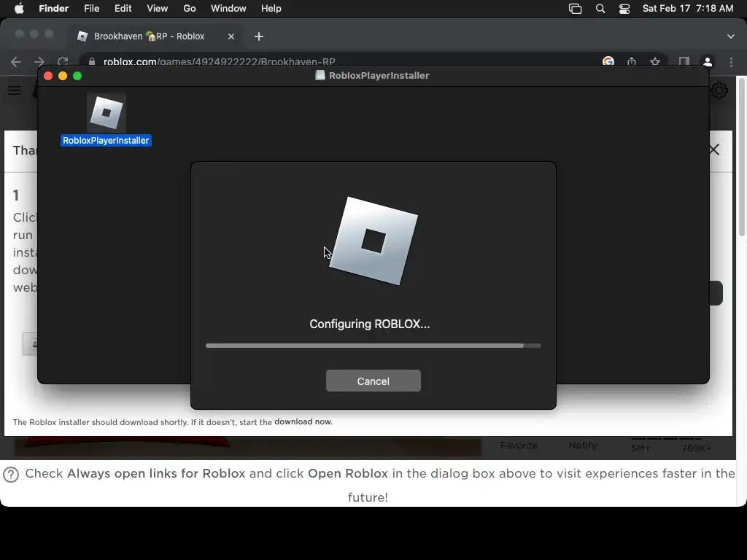Open the File menu
747x560 pixels.
91,9
